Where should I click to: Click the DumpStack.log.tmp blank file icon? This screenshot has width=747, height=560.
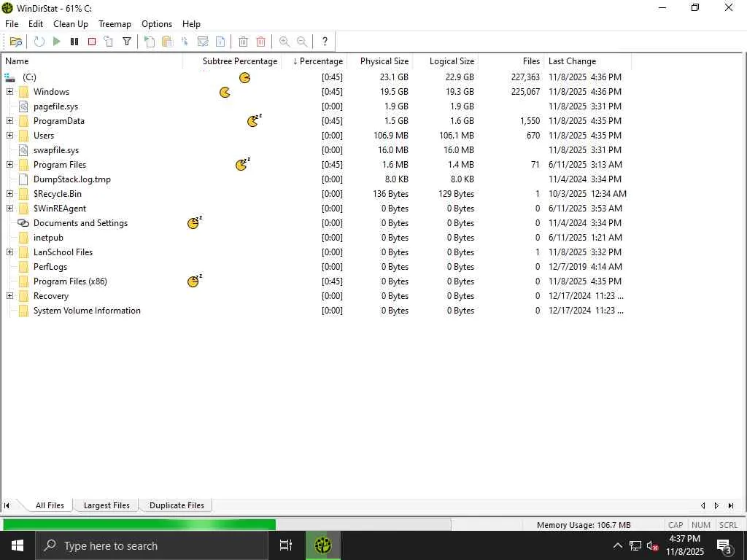23,179
